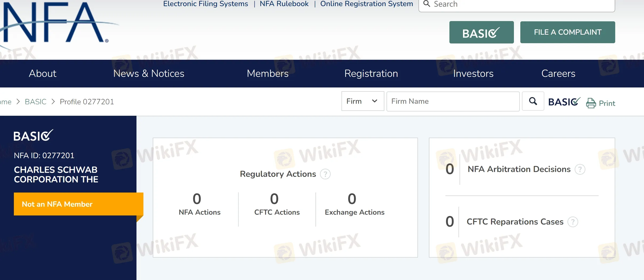Open the Investors menu
The width and height of the screenshot is (644, 280).
pyautogui.click(x=473, y=73)
